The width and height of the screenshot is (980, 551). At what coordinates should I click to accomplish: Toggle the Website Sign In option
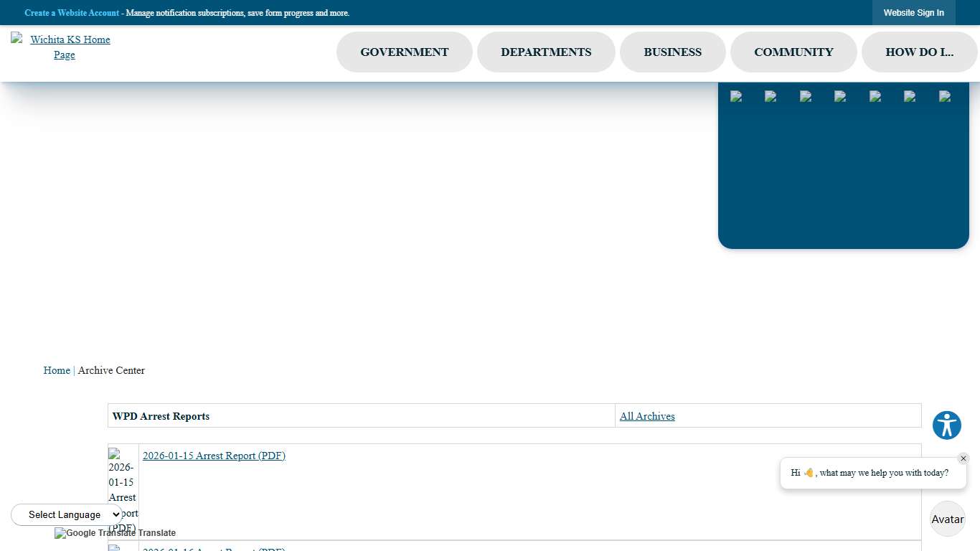coord(913,12)
